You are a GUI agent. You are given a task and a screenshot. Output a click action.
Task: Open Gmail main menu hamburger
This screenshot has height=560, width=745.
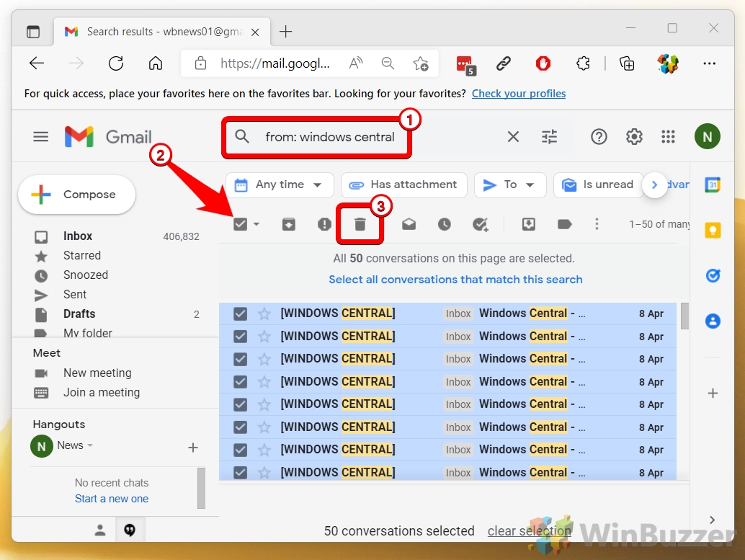pyautogui.click(x=41, y=137)
